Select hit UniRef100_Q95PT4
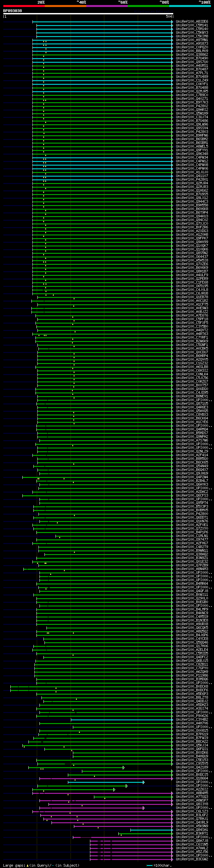Image resolution: width=214 pixels, height=868 pixels. 192,503
